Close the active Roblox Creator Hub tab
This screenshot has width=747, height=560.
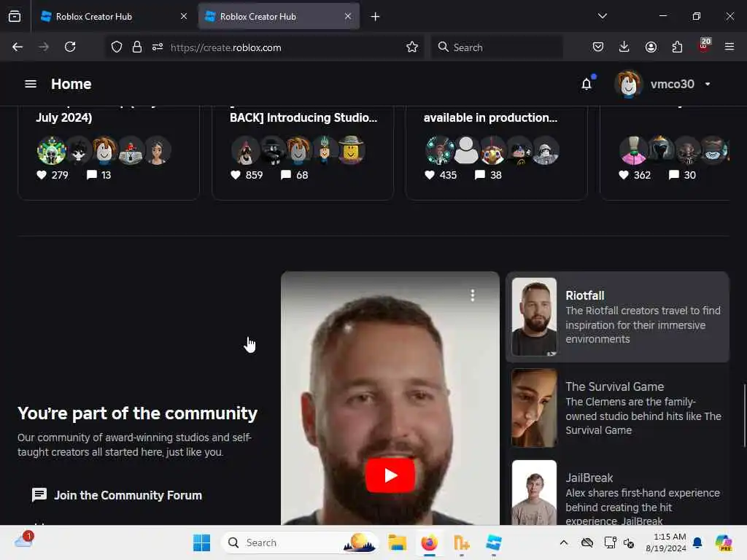(348, 16)
